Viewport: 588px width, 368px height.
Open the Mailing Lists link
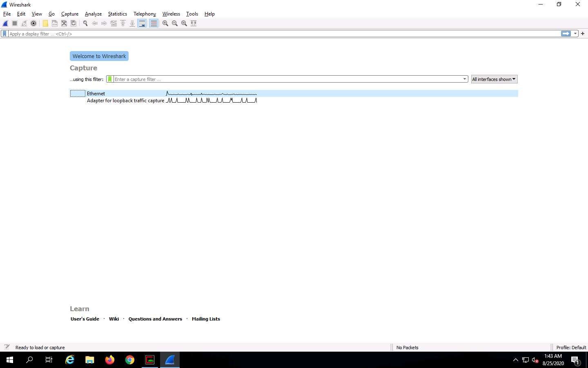tap(206, 319)
